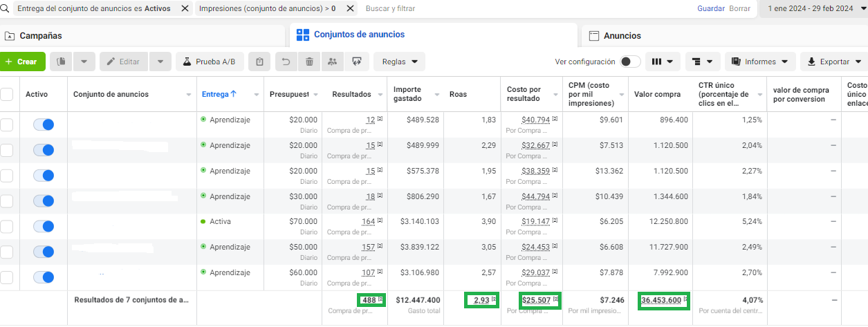Click the Guardar link
Viewport: 868px width, 327px height.
(x=711, y=9)
